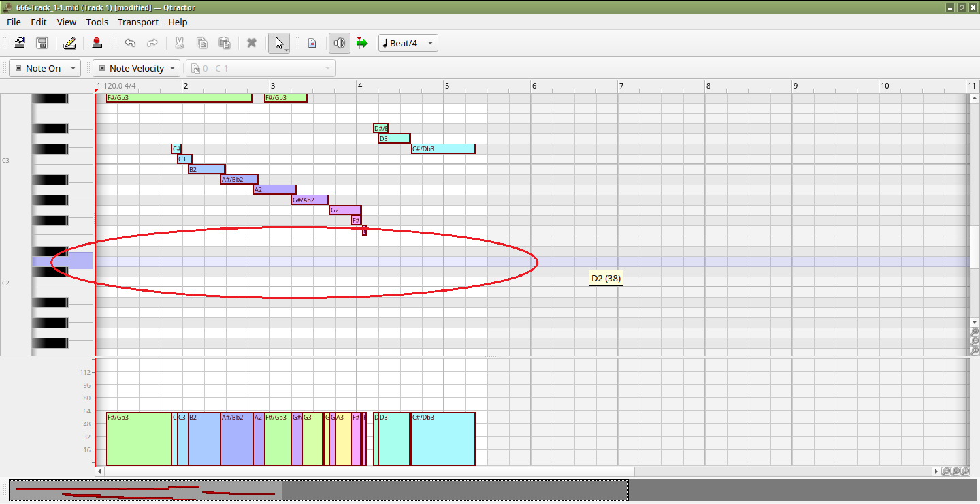Click the 64 label on velocity scale

click(86, 411)
